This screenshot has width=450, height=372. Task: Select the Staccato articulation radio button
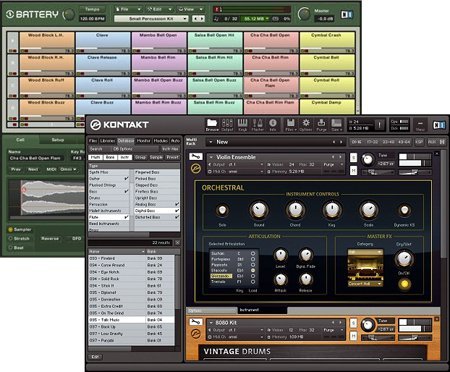click(x=253, y=270)
